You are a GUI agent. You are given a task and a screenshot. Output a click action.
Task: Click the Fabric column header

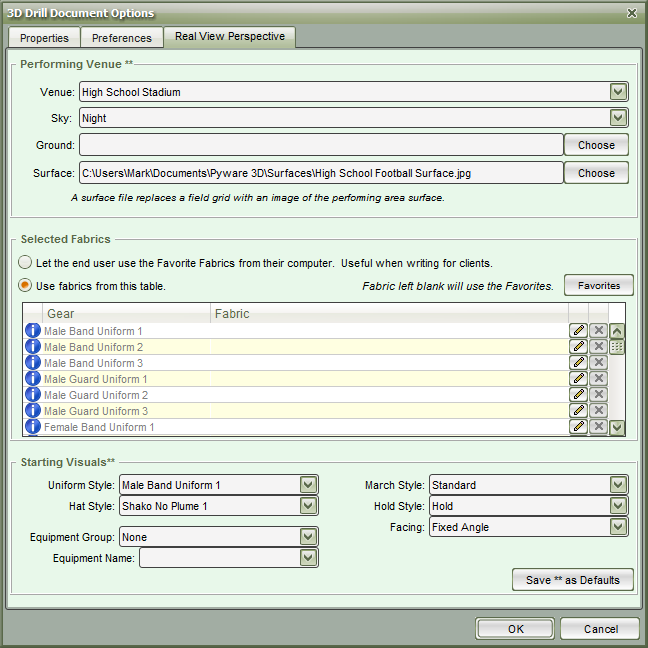pyautogui.click(x=389, y=313)
